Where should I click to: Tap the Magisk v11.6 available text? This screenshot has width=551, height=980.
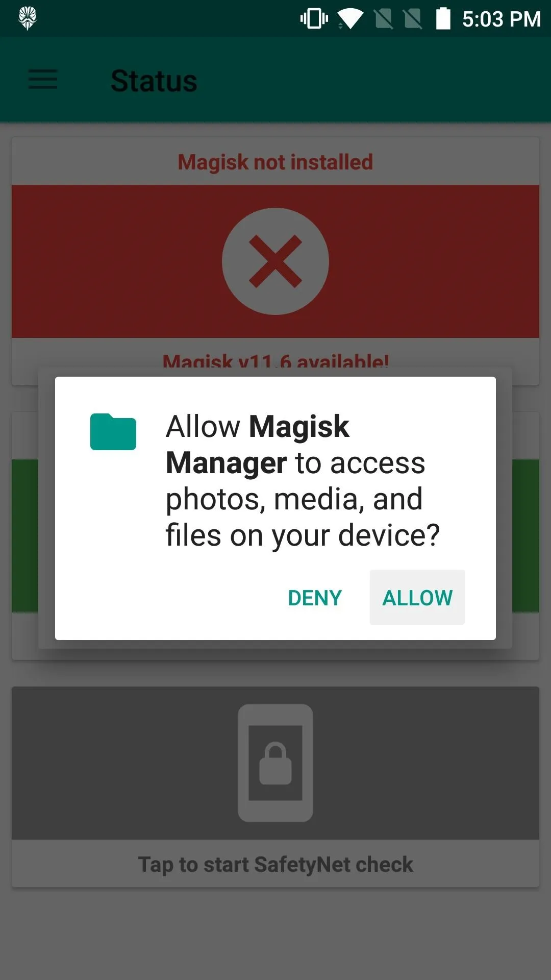pos(275,362)
